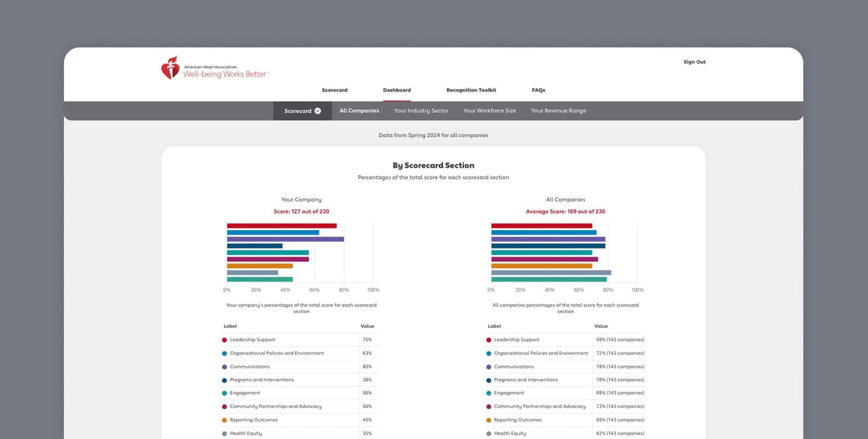Click teal Engagement dot in All Companies table
The image size is (868, 439).
[489, 393]
